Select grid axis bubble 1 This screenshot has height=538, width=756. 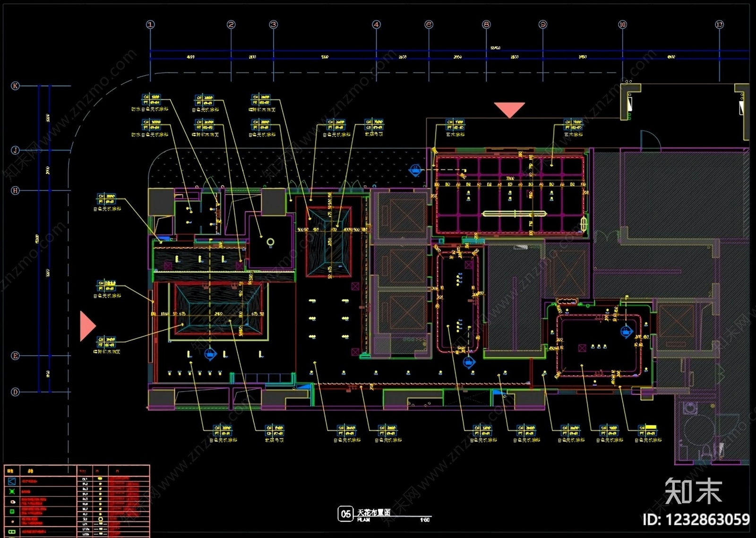(150, 25)
